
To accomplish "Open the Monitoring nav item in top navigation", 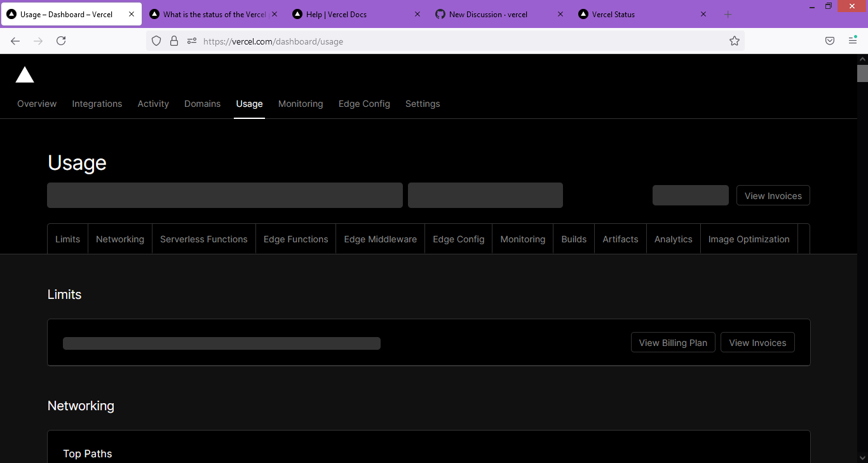I will [x=301, y=104].
